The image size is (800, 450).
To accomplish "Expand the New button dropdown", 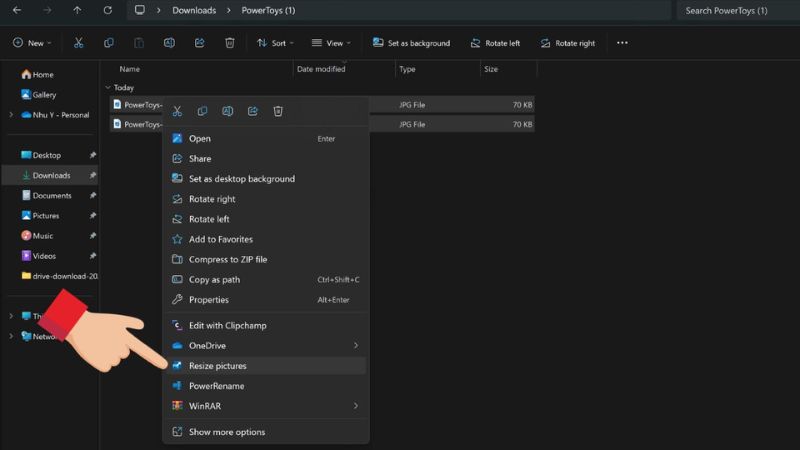I will (34, 43).
